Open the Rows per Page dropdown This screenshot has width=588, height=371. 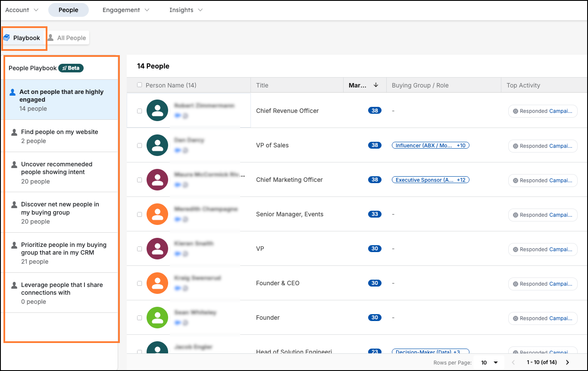[x=490, y=362]
